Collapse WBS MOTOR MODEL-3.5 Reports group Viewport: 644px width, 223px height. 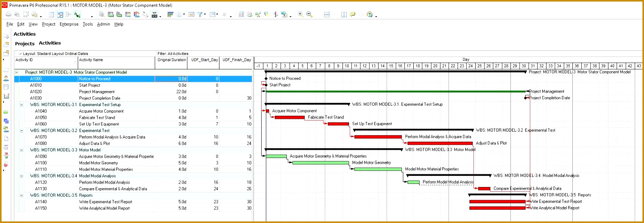click(22, 196)
